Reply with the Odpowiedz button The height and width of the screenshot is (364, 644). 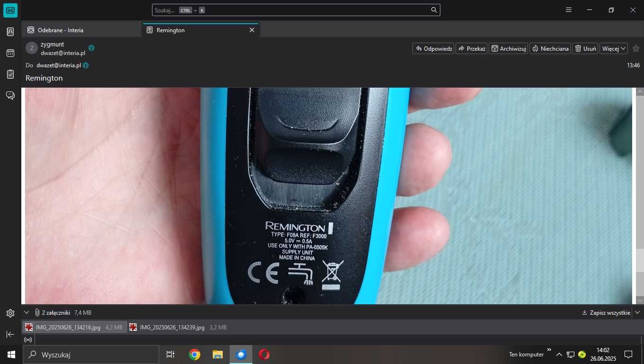pos(433,48)
